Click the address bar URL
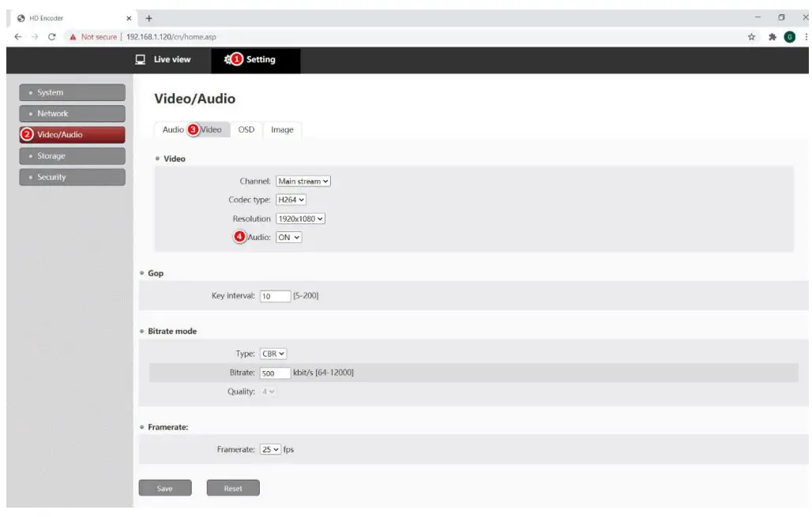Screen dimensions: 812x517 [171, 37]
